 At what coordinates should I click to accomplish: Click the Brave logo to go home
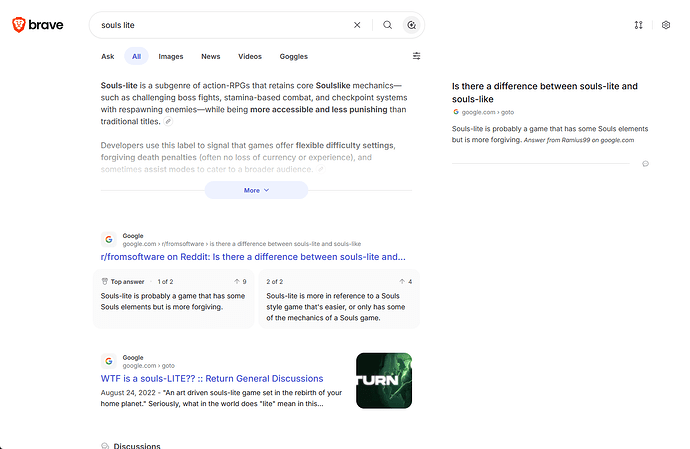click(x=37, y=25)
